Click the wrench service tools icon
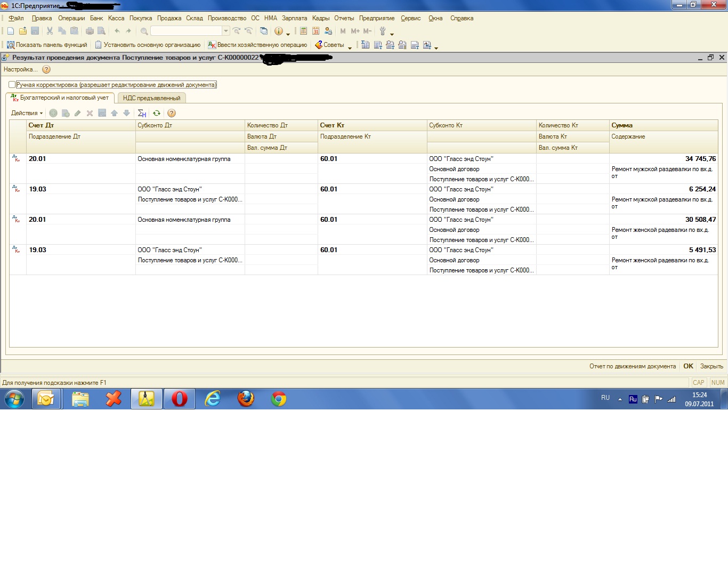The width and height of the screenshot is (728, 564). [383, 31]
